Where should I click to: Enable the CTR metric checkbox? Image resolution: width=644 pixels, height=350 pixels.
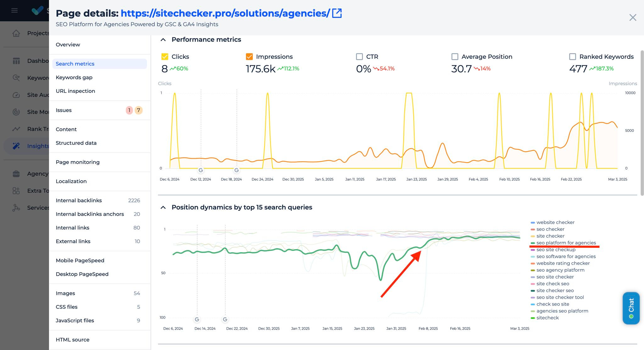pyautogui.click(x=359, y=57)
